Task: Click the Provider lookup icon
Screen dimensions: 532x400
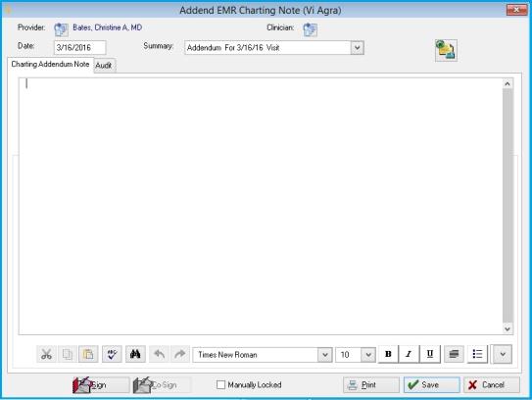Action: pyautogui.click(x=61, y=29)
